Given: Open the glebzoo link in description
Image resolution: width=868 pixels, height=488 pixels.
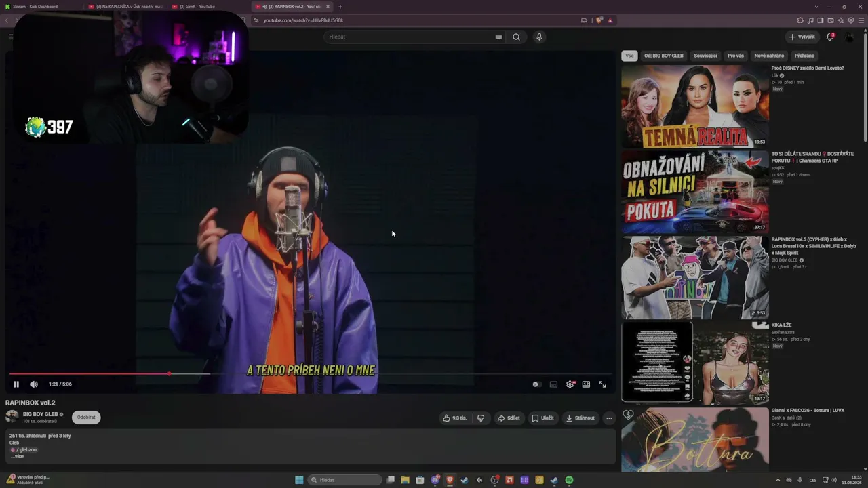Looking at the screenshot, I should click(26, 449).
